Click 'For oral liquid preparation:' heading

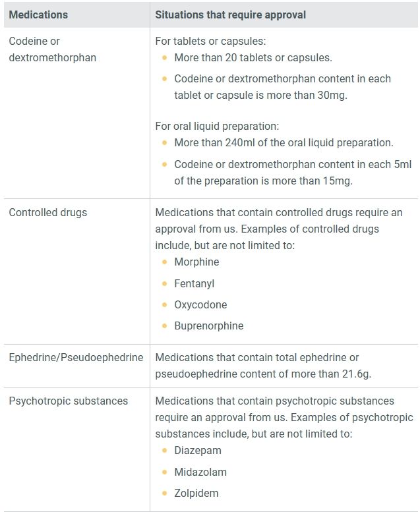pyautogui.click(x=217, y=127)
